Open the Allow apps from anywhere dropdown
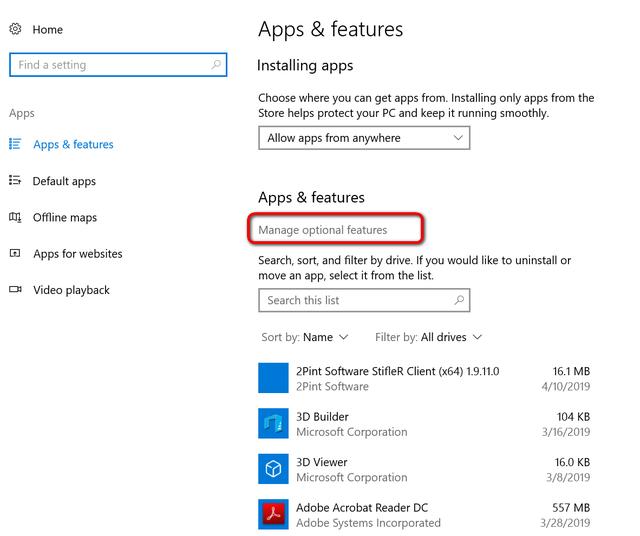 [364, 138]
